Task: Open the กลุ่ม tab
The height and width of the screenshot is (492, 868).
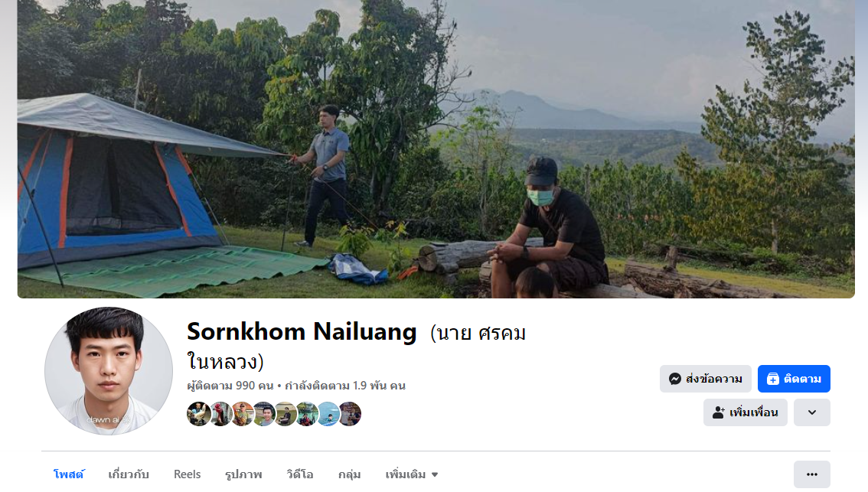Action: point(349,475)
